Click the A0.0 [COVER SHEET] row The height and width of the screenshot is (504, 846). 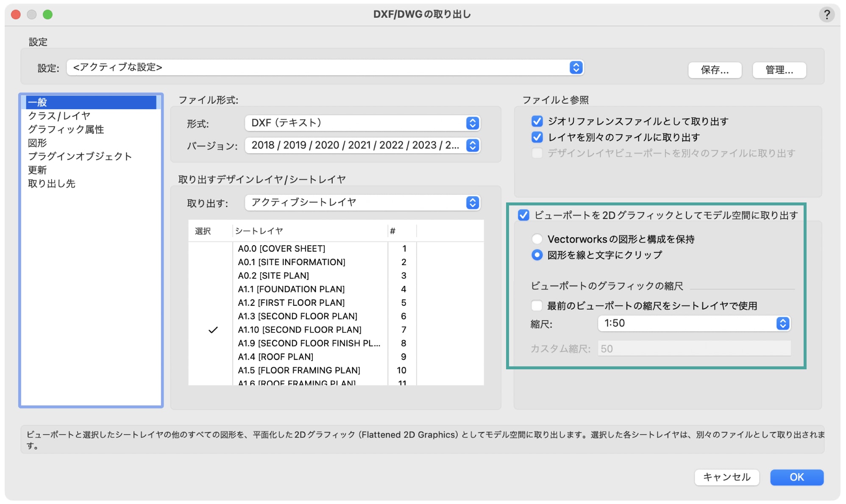336,249
